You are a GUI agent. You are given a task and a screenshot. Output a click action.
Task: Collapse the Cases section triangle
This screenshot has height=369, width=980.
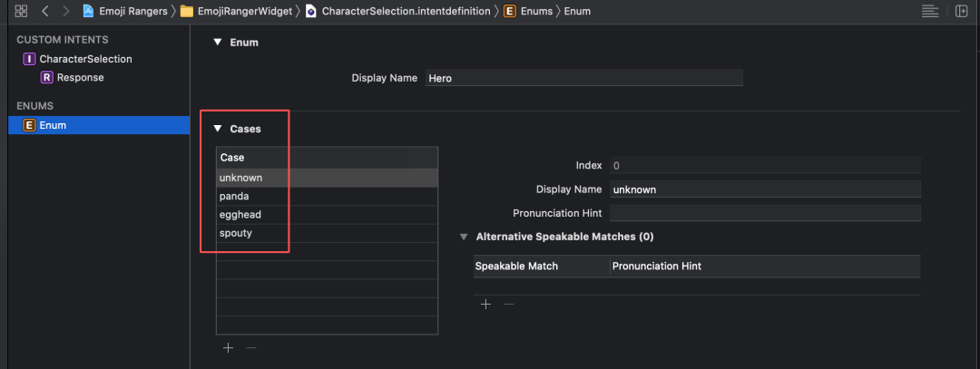click(218, 129)
